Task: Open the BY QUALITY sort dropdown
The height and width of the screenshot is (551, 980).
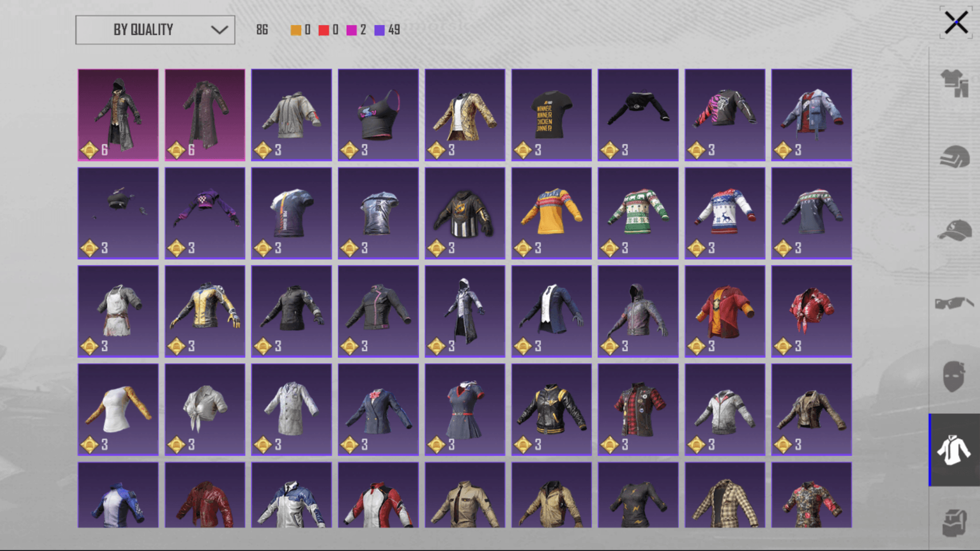Action: [155, 30]
